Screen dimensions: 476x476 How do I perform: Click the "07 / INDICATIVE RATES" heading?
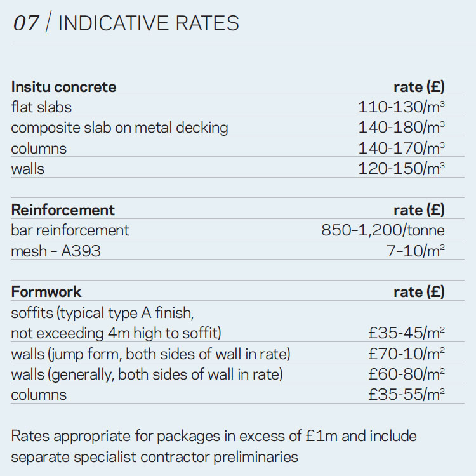pyautogui.click(x=126, y=23)
